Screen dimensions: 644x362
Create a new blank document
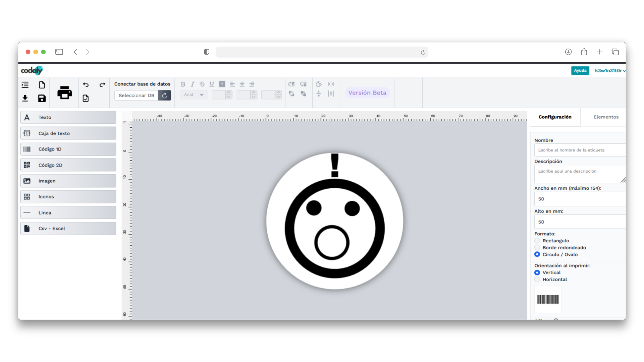click(42, 85)
